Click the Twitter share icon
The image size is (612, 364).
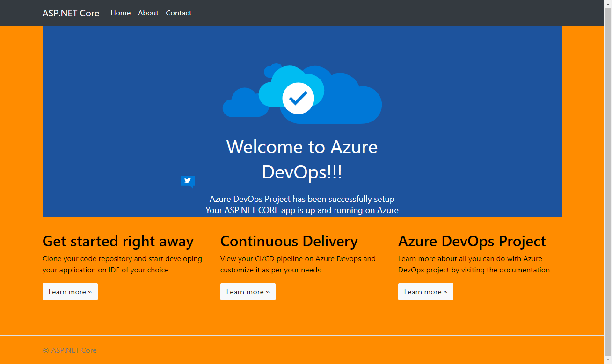pyautogui.click(x=187, y=181)
